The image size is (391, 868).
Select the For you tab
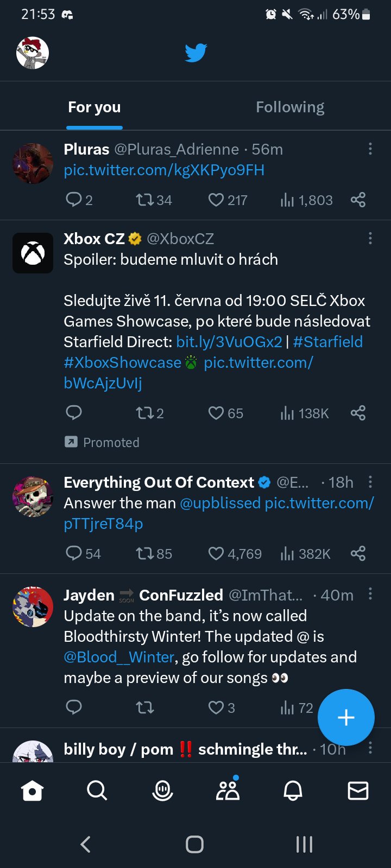point(94,107)
